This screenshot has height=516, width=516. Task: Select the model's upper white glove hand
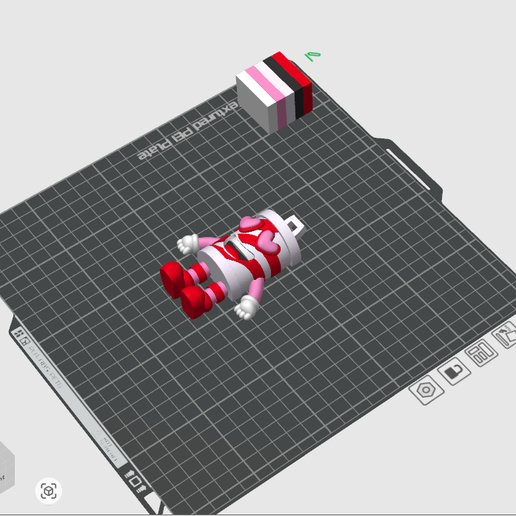187,244
